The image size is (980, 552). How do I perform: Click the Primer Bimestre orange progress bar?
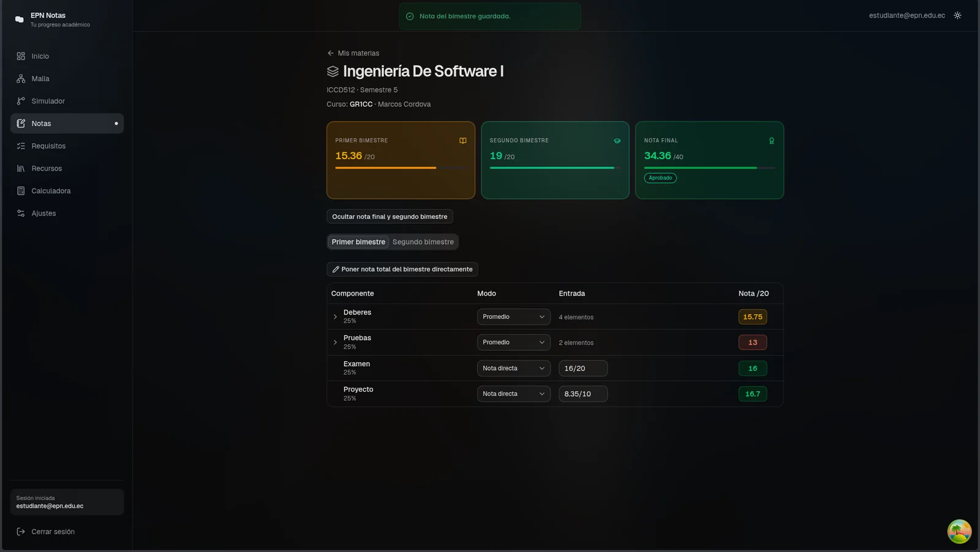[x=401, y=168]
